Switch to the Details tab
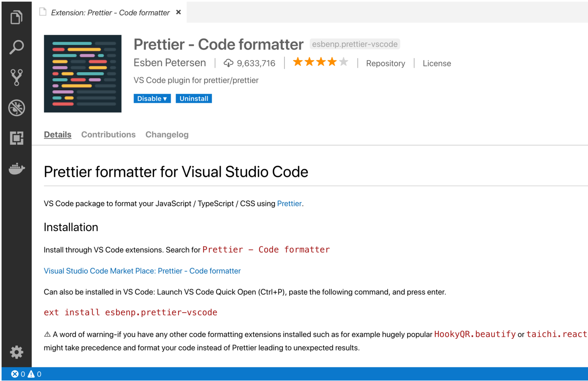The width and height of the screenshot is (588, 381). [58, 135]
